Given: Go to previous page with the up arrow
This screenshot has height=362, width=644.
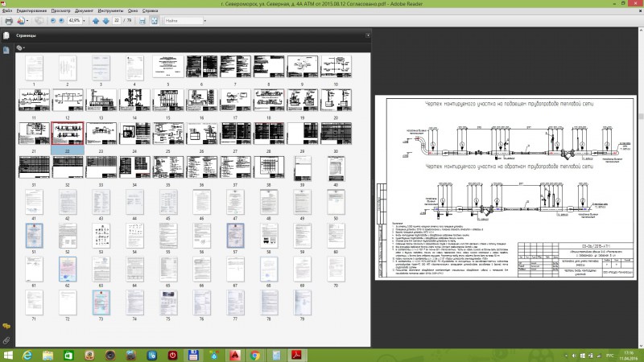Looking at the screenshot, I should pos(96,21).
